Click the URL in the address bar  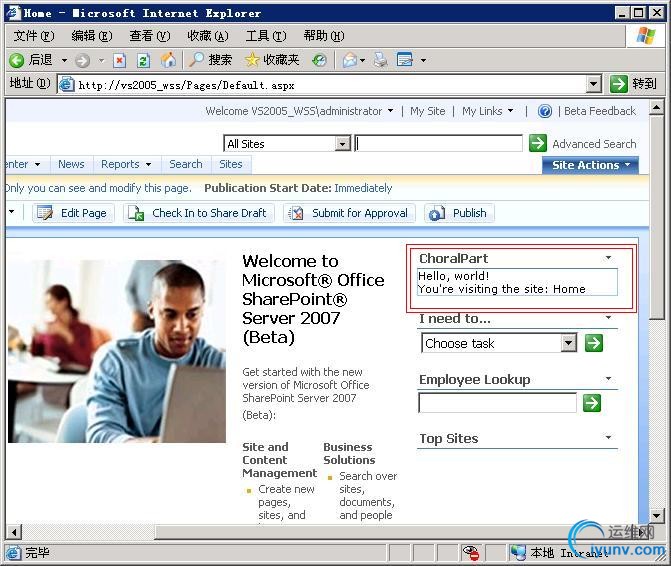coord(187,85)
